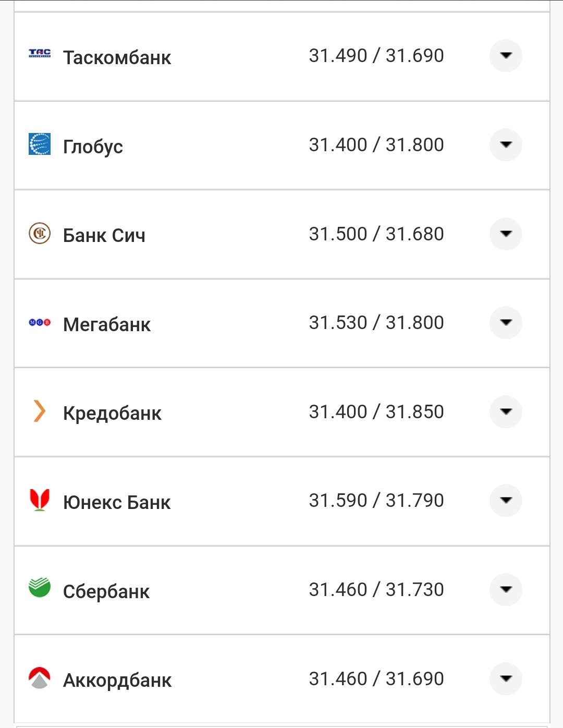Open the Кредобанк bank name link

point(112,413)
